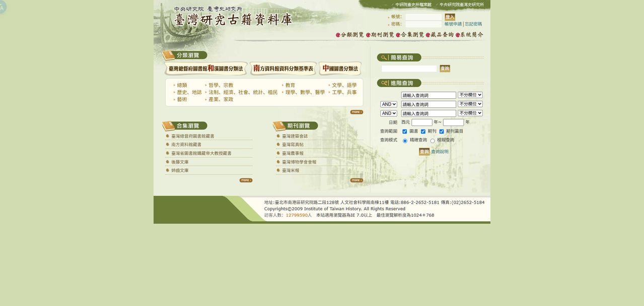The width and height of the screenshot is (644, 306).
Task: Open third row 不分欄位 field dropdown
Action: point(470,113)
